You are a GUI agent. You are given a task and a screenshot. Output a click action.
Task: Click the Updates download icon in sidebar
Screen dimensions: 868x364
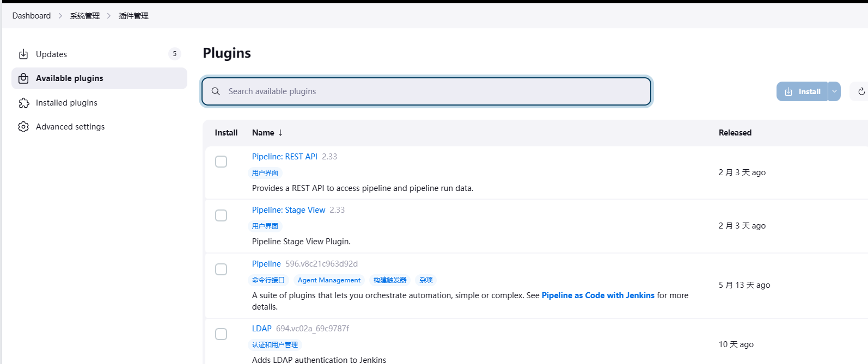23,54
